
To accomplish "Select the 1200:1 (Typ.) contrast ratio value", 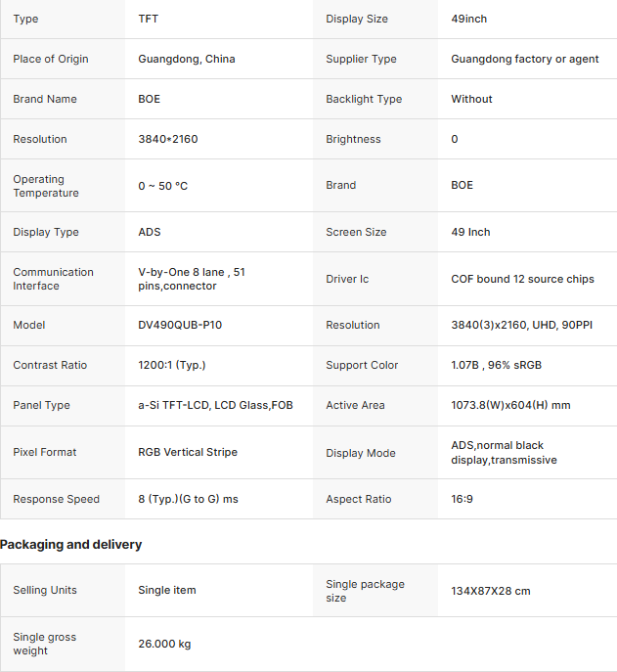I will (x=172, y=365).
